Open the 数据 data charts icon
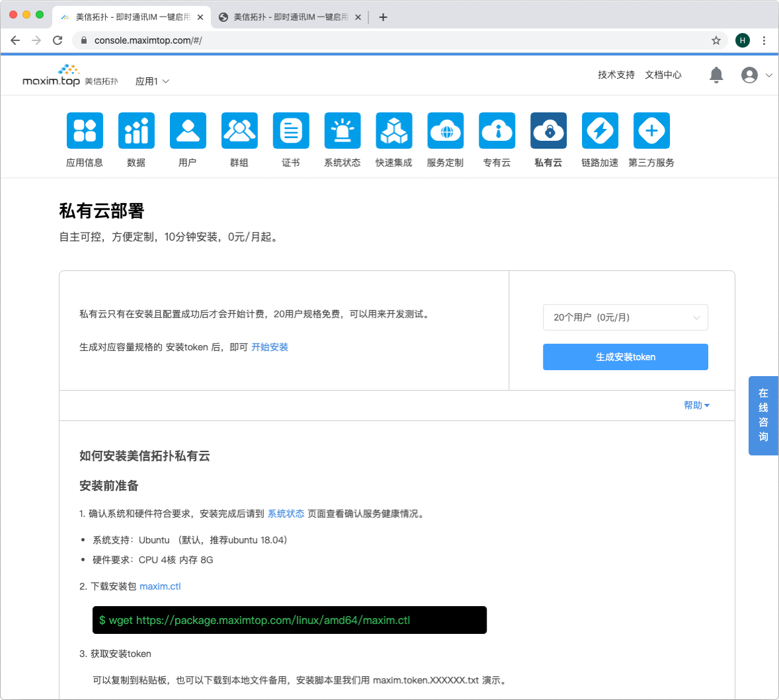The height and width of the screenshot is (700, 779). pyautogui.click(x=136, y=131)
